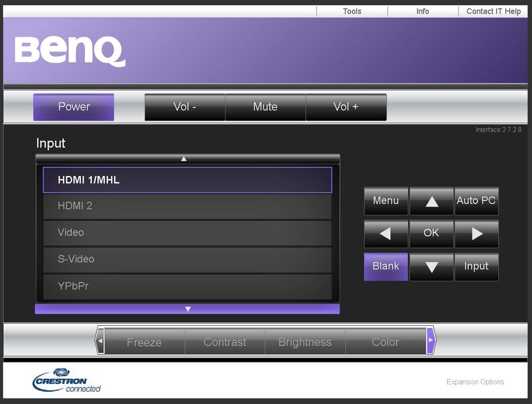The width and height of the screenshot is (532, 404).
Task: Click the Input button on keypad
Action: (476, 267)
